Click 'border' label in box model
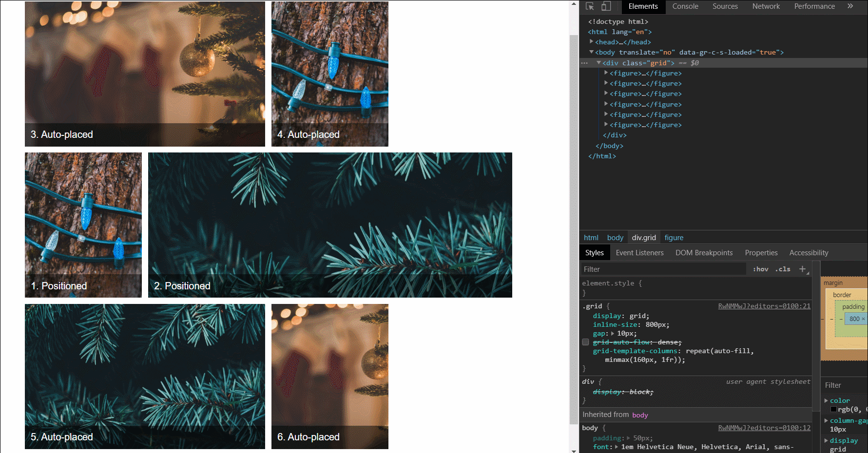The image size is (868, 453). (842, 295)
